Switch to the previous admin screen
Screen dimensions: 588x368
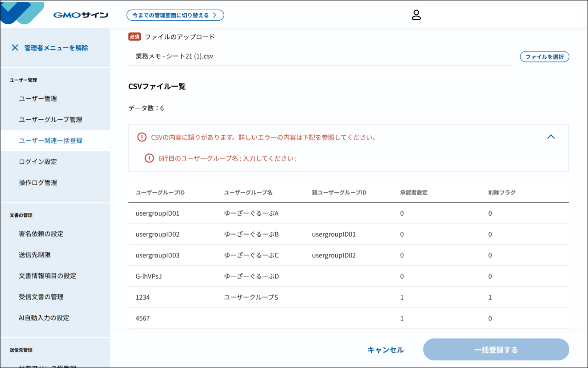click(x=175, y=15)
